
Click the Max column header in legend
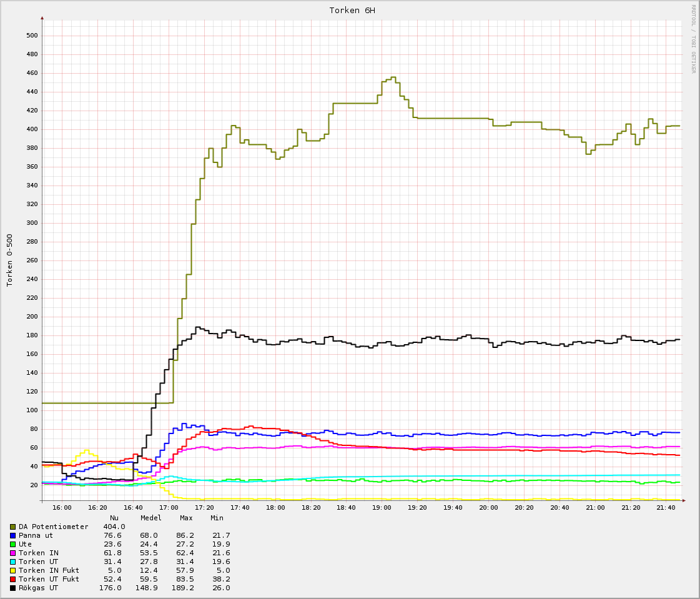[186, 518]
